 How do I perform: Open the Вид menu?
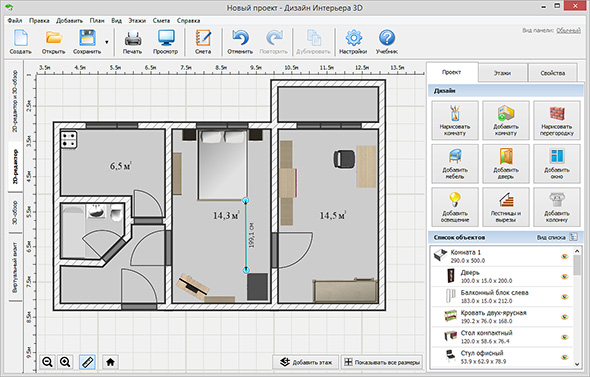pos(116,21)
